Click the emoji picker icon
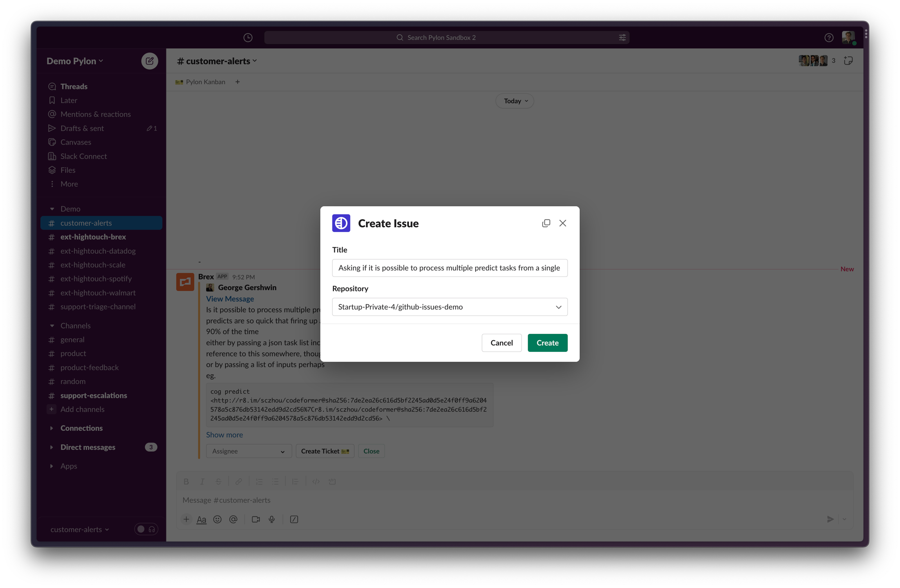The image size is (900, 588). click(x=217, y=519)
